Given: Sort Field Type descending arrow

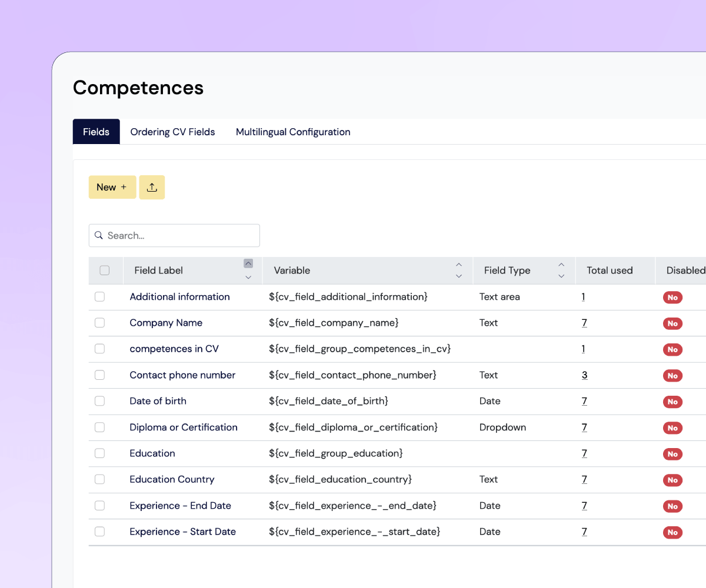Looking at the screenshot, I should point(561,276).
